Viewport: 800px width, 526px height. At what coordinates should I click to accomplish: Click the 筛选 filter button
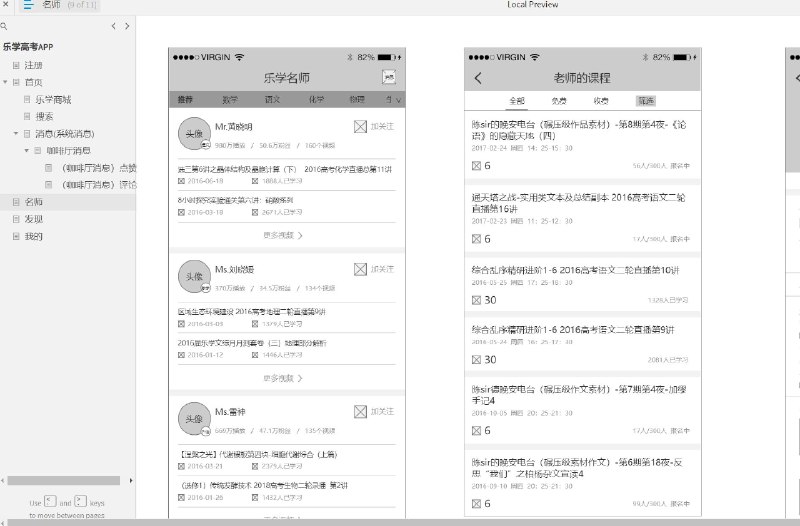click(646, 101)
